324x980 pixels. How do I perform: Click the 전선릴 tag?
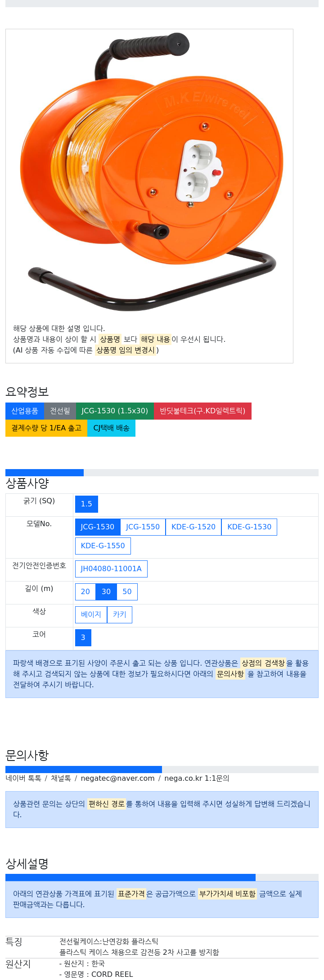[60, 411]
